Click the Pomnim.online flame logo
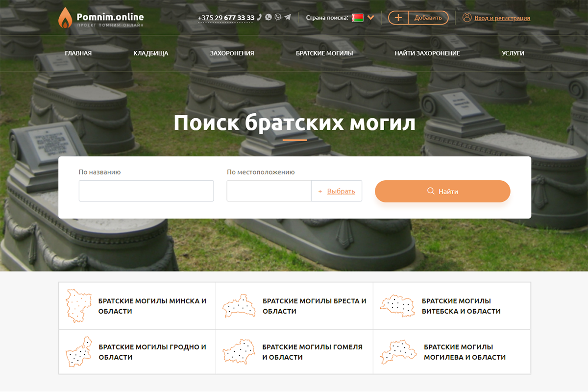The width and height of the screenshot is (588, 392). click(65, 18)
